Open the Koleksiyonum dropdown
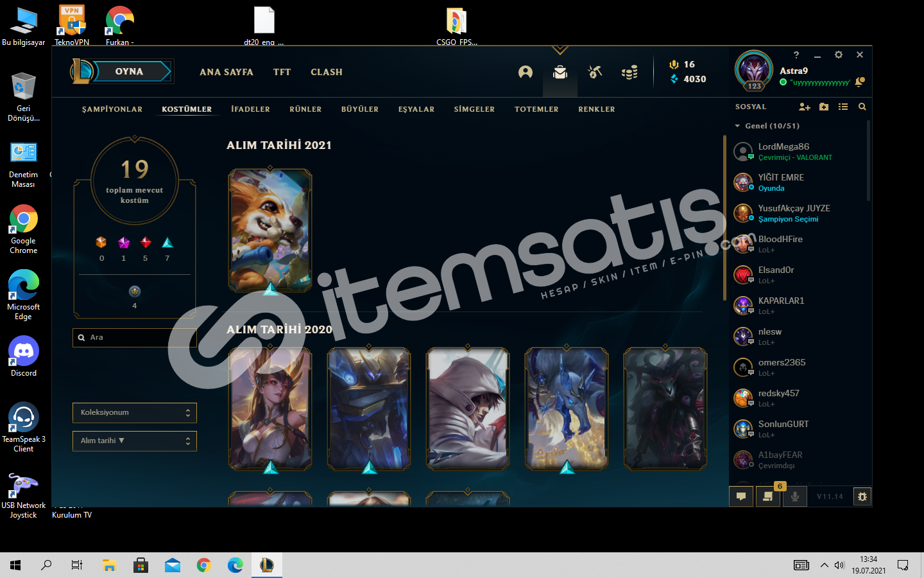924x578 pixels. [x=135, y=413]
